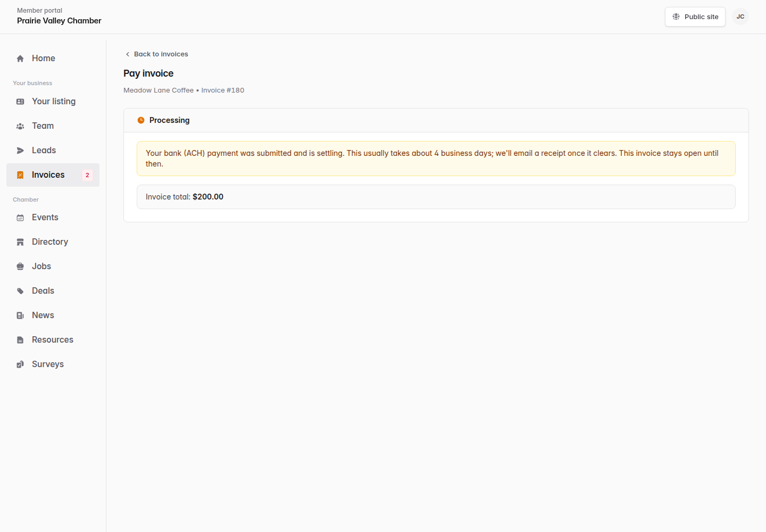Click the Jobs briefcase icon

click(x=20, y=267)
